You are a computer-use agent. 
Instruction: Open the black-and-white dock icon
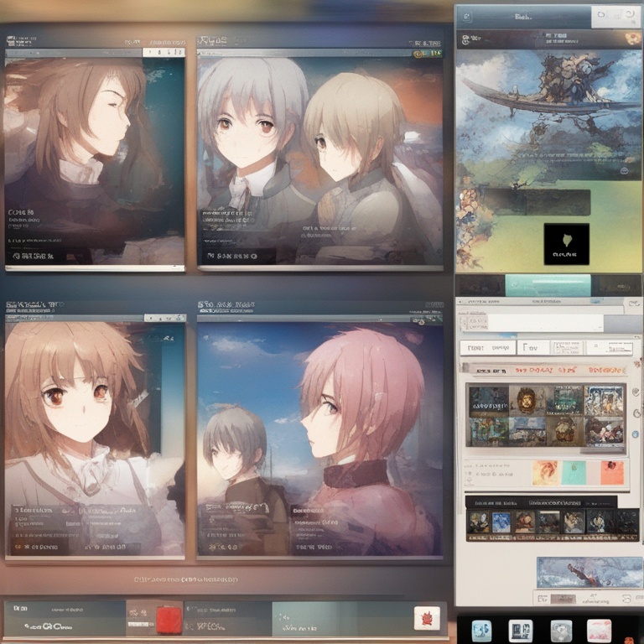(x=521, y=631)
